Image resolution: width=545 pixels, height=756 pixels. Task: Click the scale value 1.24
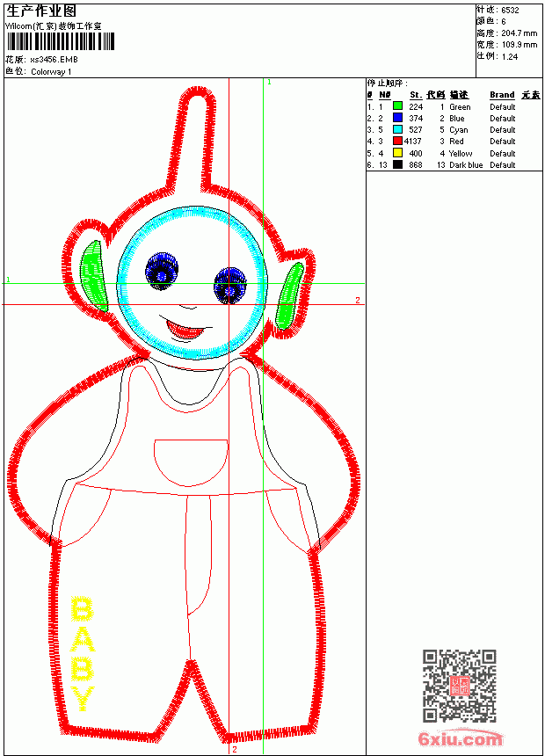[510, 56]
